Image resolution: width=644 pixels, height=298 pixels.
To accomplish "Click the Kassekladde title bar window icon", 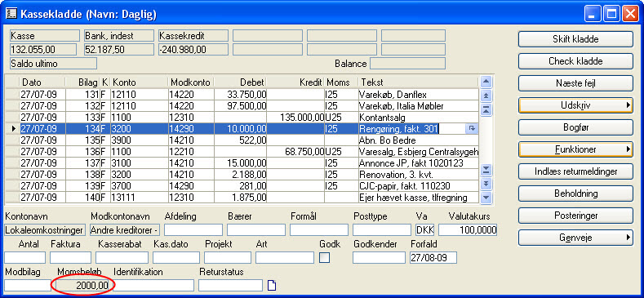I will 11,15.
